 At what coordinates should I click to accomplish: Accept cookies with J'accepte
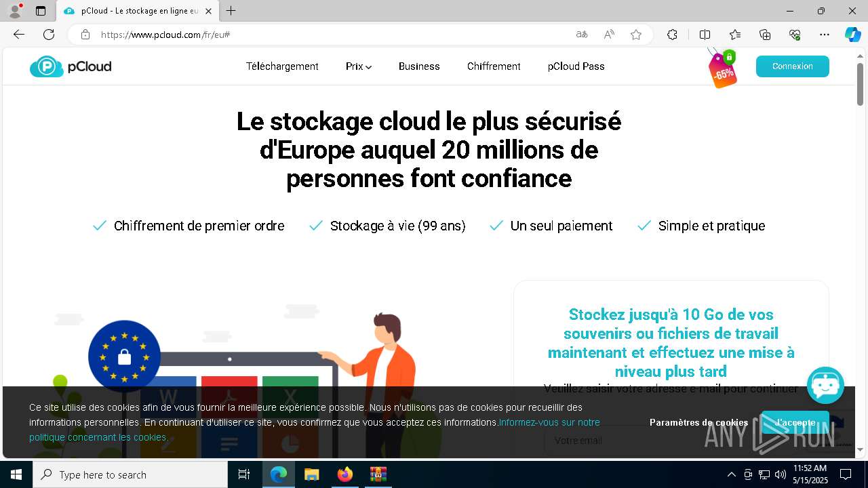795,422
